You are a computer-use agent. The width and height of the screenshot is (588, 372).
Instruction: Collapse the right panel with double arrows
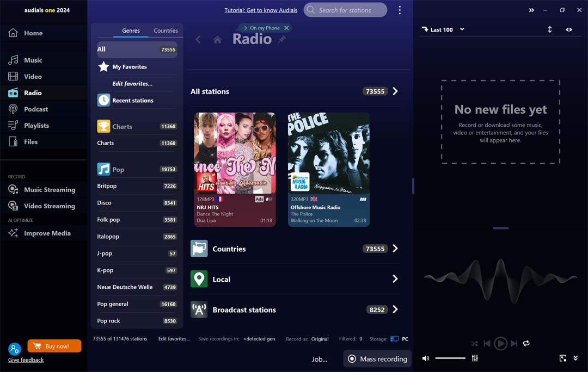531,10
